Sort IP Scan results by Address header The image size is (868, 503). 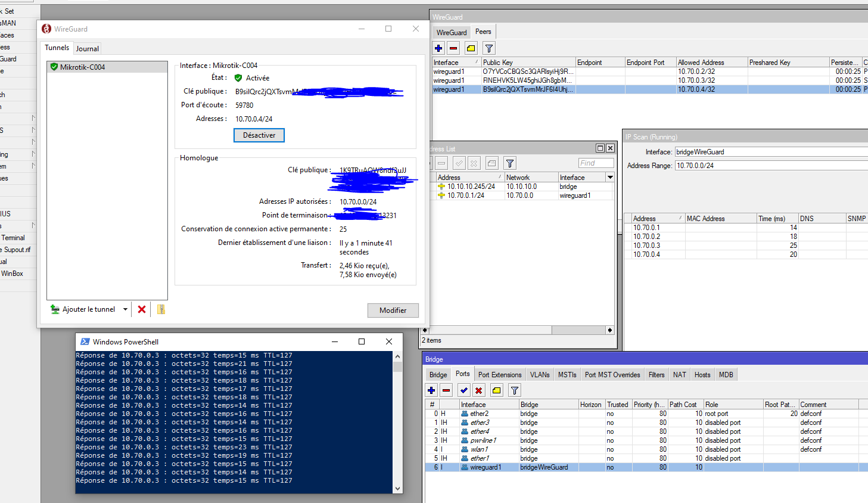click(657, 219)
